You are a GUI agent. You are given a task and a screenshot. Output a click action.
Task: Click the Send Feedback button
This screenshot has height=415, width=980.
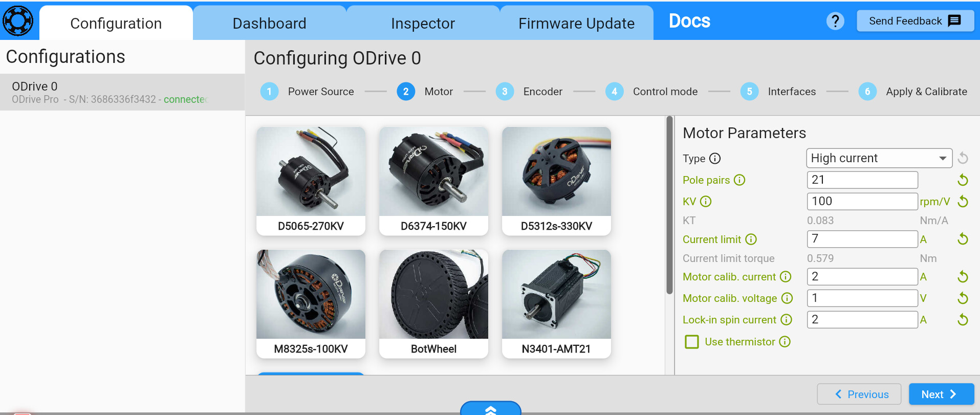915,21
